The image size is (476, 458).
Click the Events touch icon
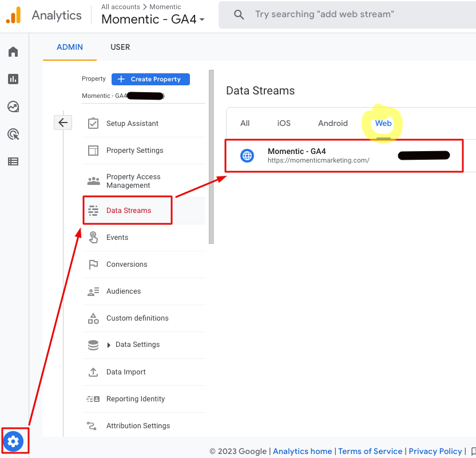pyautogui.click(x=93, y=237)
